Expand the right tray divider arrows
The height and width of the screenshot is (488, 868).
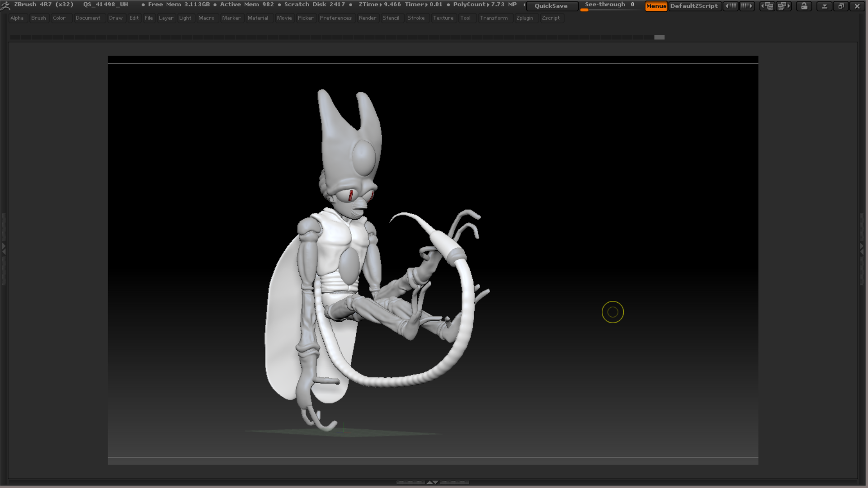(862, 248)
